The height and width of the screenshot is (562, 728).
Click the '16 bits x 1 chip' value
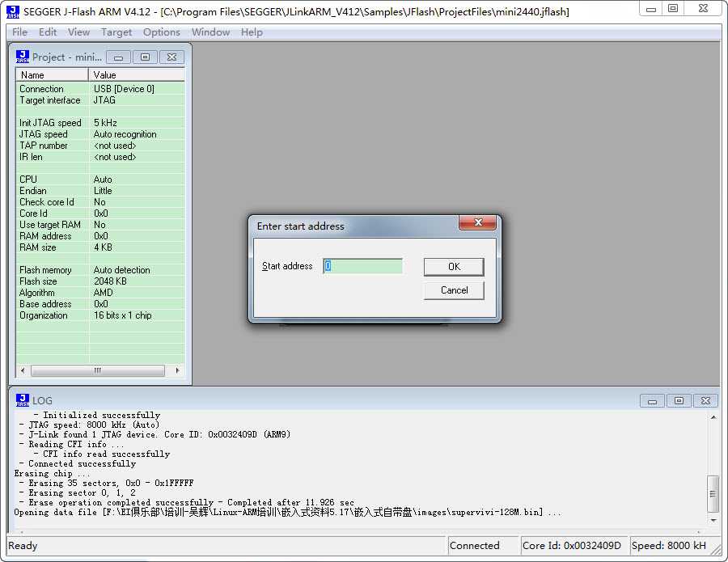point(123,315)
